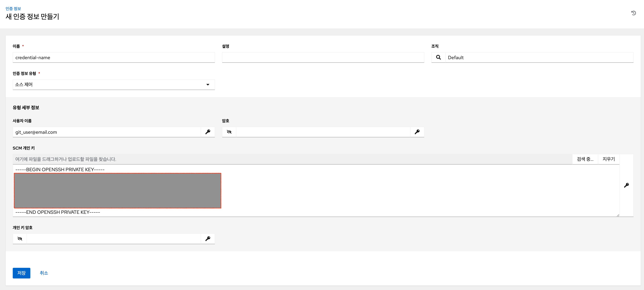
Task: Click the resize handle of the private key textarea
Action: 618,215
